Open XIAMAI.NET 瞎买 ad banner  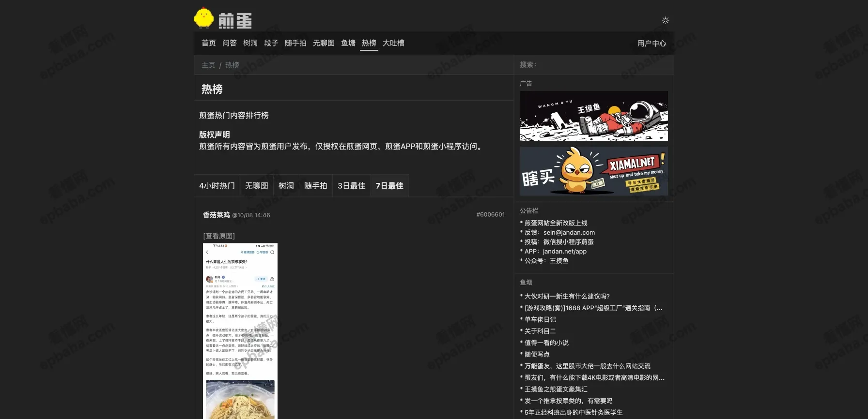(x=594, y=171)
